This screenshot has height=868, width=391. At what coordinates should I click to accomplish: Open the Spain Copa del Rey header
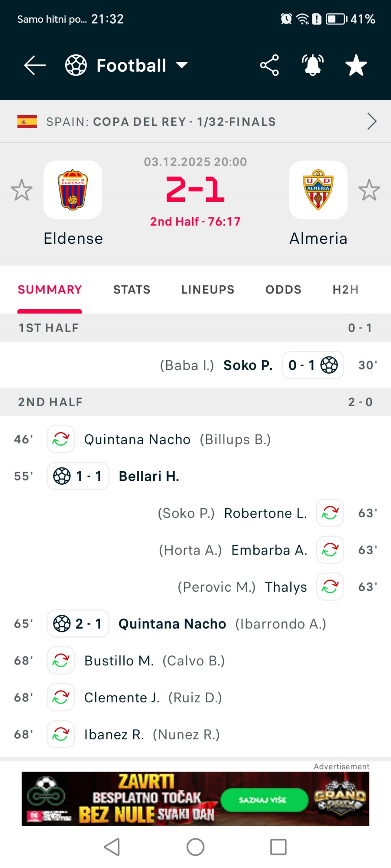161,122
